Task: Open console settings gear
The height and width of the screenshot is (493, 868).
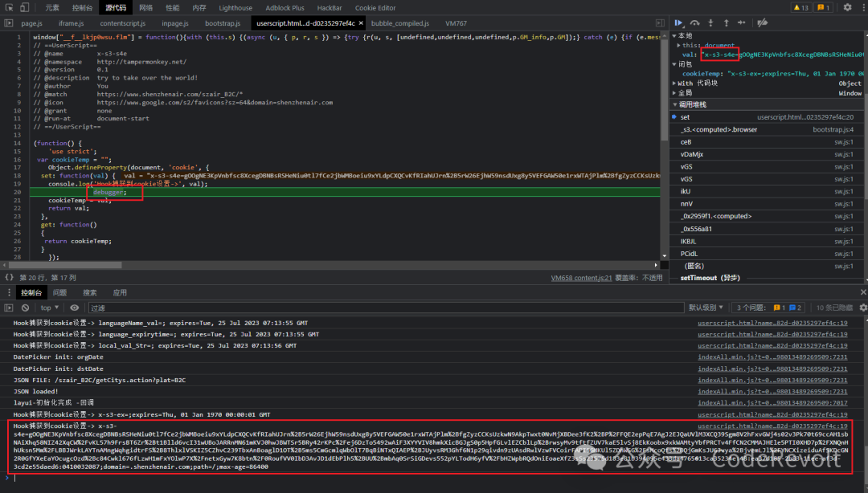Action: pos(863,308)
